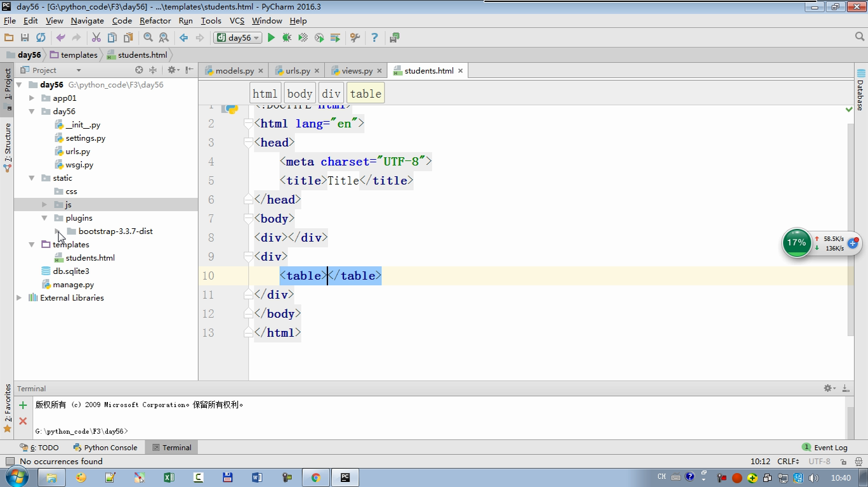The image size is (868, 487).
Task: Click the Synchronize refresh icon
Action: pos(41,38)
